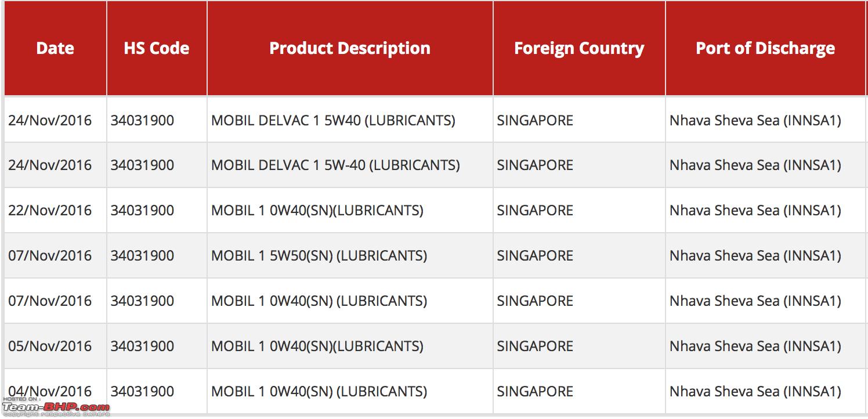
Task: Click the Date column header
Action: [55, 48]
